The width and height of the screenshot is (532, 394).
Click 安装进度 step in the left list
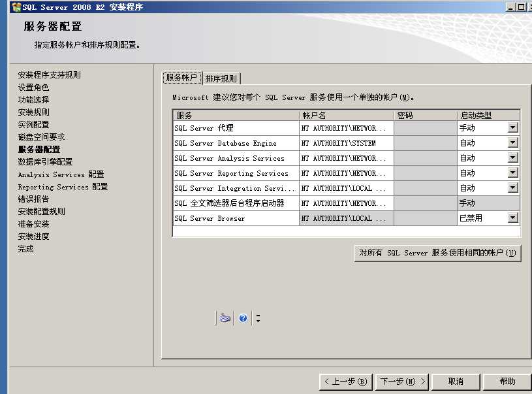[x=33, y=237]
